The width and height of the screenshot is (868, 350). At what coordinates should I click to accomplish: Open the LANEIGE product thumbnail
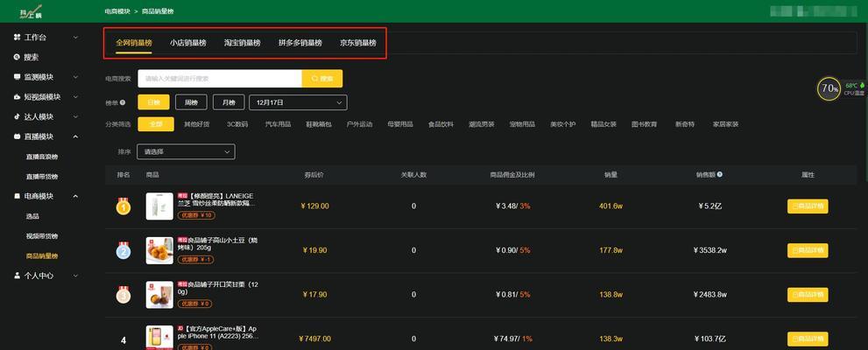coord(159,206)
